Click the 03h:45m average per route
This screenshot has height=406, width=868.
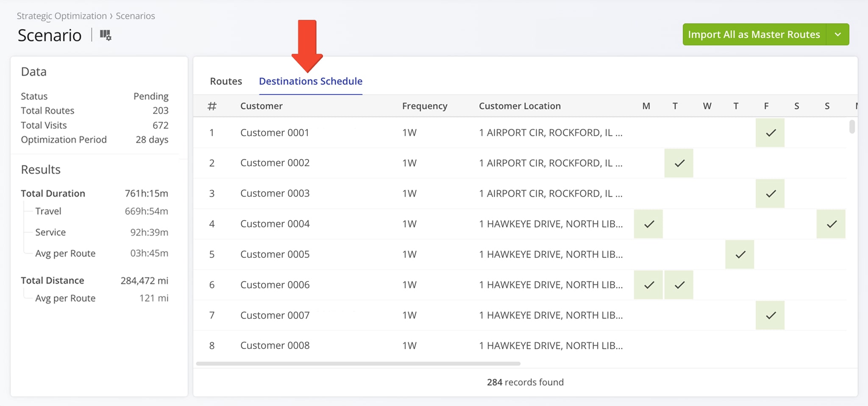(149, 253)
